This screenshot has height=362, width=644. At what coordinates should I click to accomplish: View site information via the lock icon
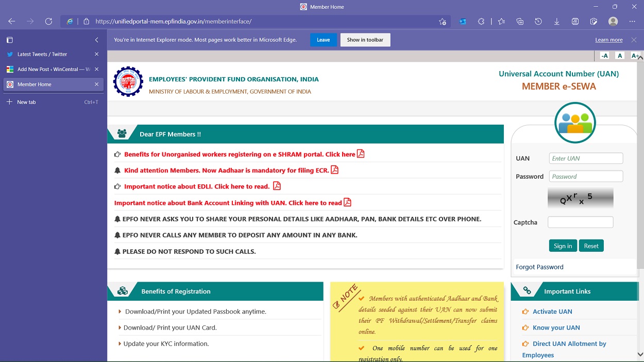(x=86, y=22)
